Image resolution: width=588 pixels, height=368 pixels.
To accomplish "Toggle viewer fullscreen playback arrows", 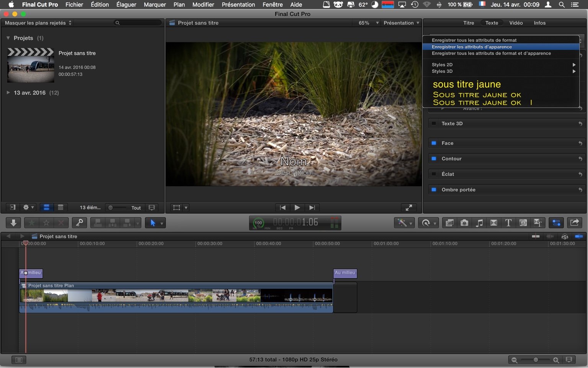I will 409,208.
